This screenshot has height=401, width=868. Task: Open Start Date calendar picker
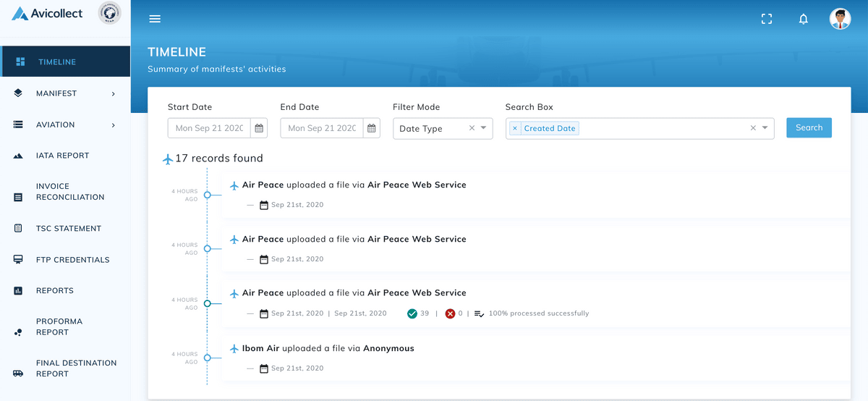tap(260, 128)
